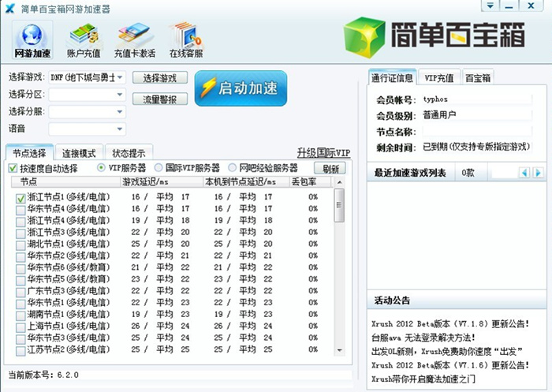Switch to the VIP充值 tab

[x=439, y=77]
